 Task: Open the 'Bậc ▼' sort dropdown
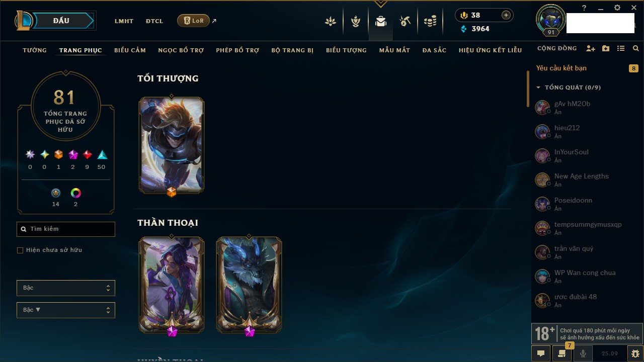66,310
